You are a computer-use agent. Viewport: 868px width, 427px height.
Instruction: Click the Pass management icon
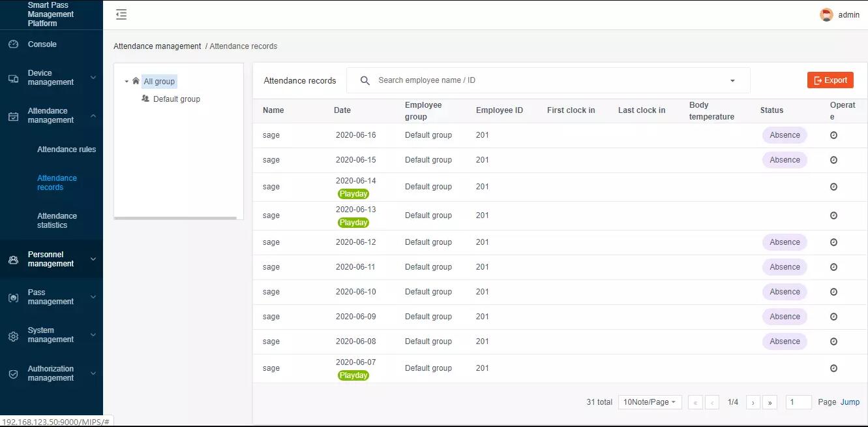tap(13, 298)
